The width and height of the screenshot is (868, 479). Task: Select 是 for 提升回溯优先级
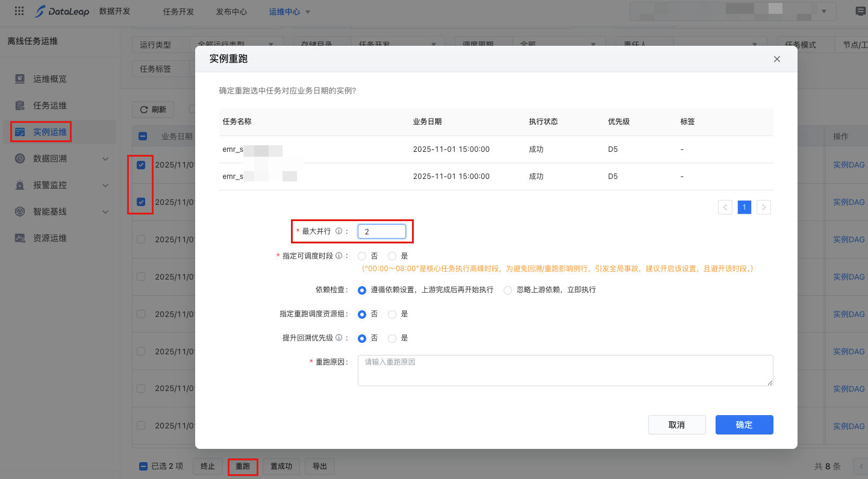click(x=392, y=338)
